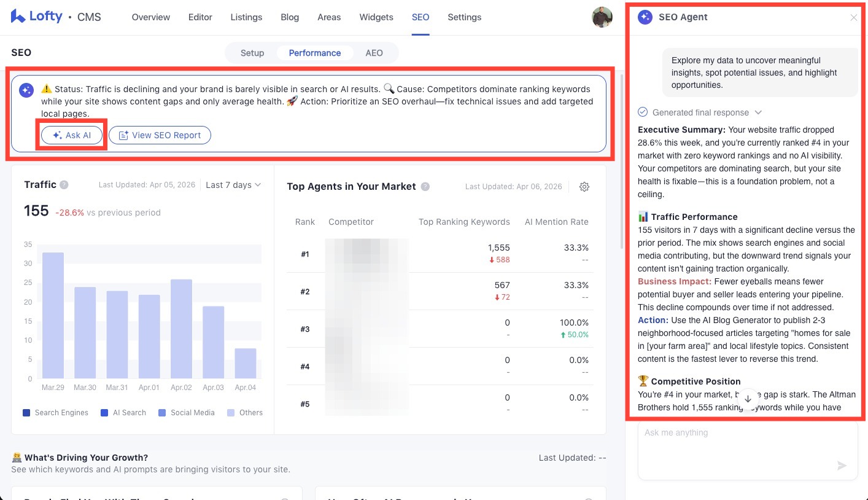Open the View SEO Report
Image resolution: width=868 pixels, height=500 pixels.
[x=160, y=135]
